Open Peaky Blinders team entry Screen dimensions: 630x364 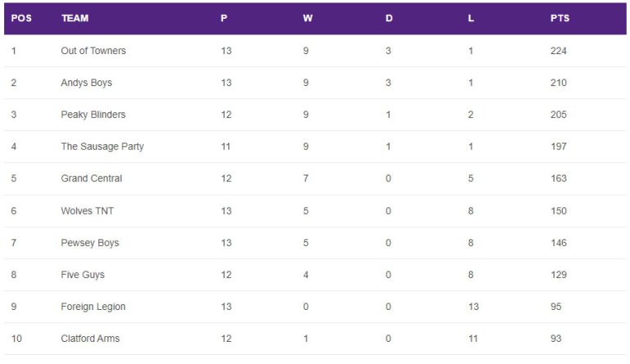pos(94,115)
